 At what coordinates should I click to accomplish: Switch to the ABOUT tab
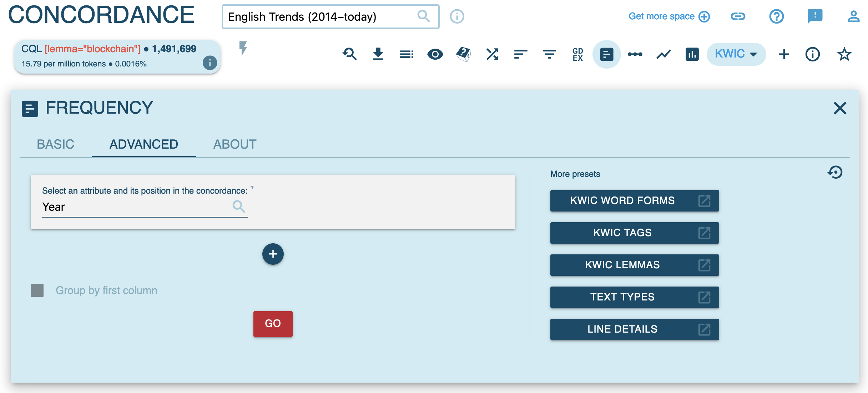click(235, 144)
